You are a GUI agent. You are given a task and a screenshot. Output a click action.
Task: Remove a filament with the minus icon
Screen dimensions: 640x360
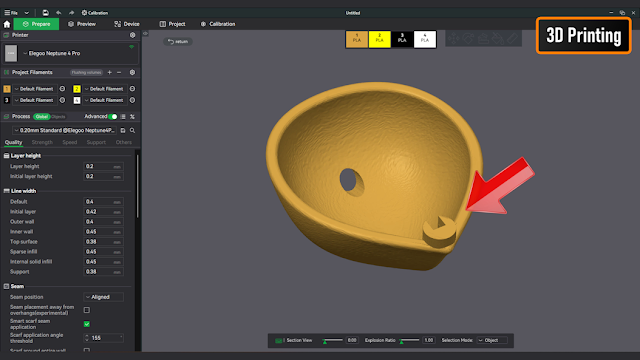click(119, 72)
